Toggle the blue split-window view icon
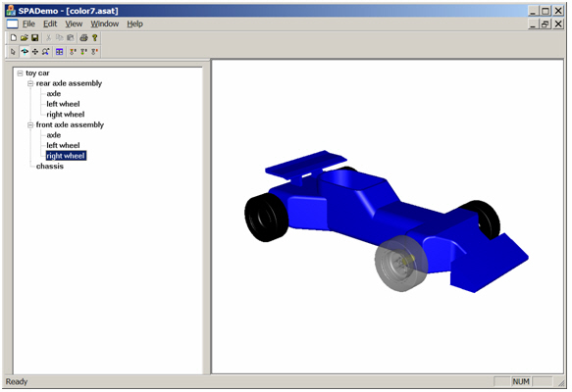 tap(59, 52)
